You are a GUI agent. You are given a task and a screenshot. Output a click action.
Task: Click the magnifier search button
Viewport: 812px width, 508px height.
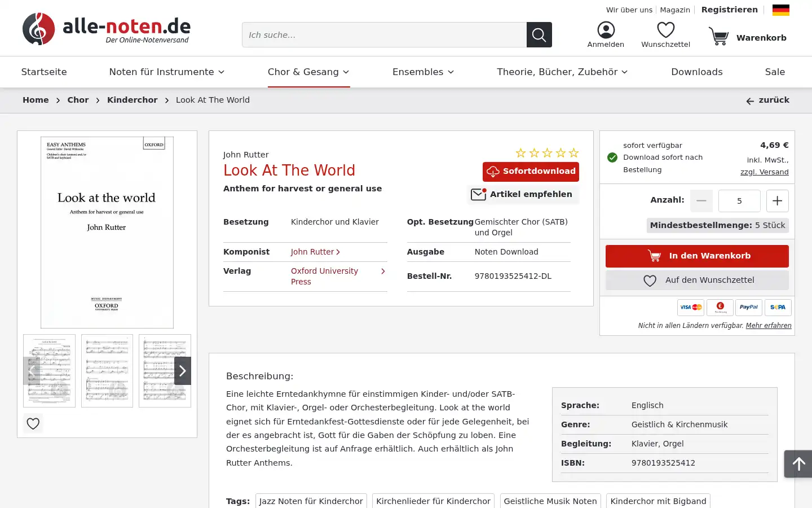pos(539,35)
